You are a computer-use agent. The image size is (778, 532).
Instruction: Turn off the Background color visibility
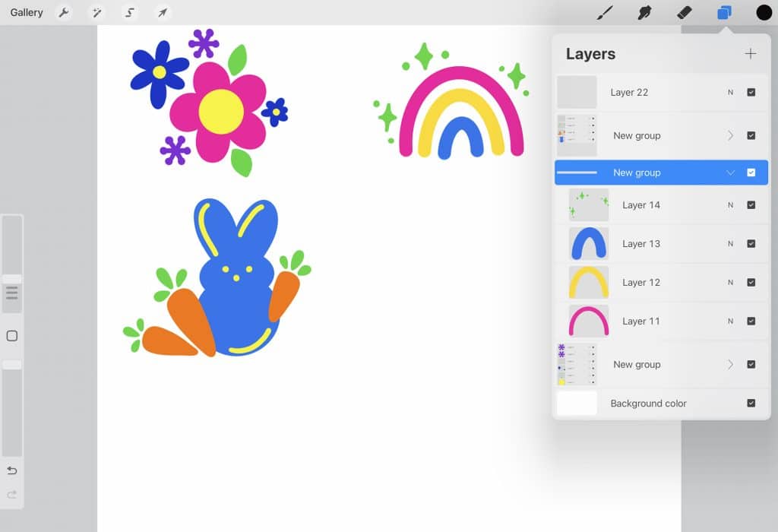coord(751,403)
